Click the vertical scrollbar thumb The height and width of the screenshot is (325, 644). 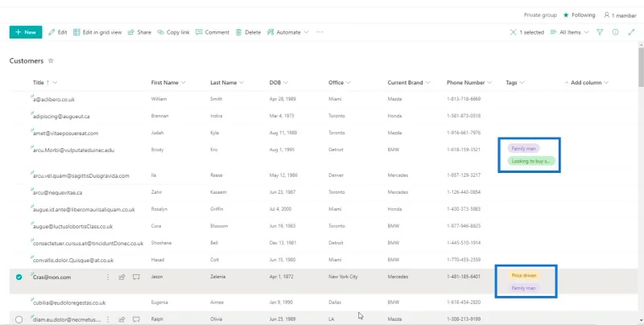click(641, 66)
